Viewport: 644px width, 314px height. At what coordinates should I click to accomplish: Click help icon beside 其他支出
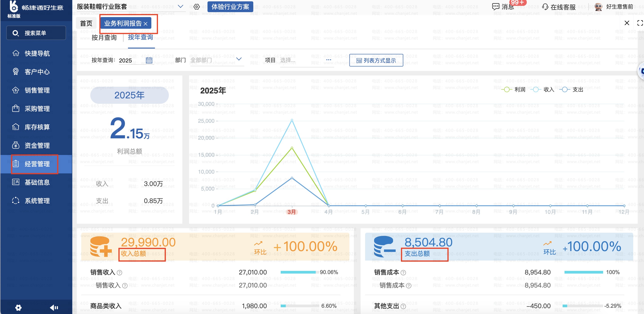[403, 306]
